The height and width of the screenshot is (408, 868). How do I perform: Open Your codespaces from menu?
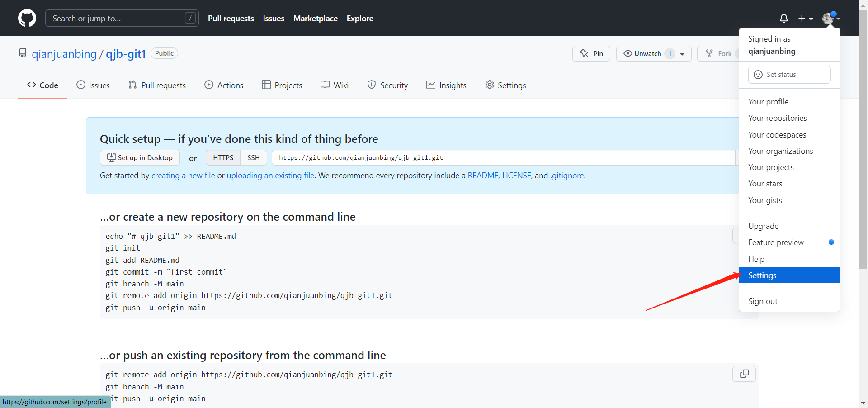click(789, 135)
